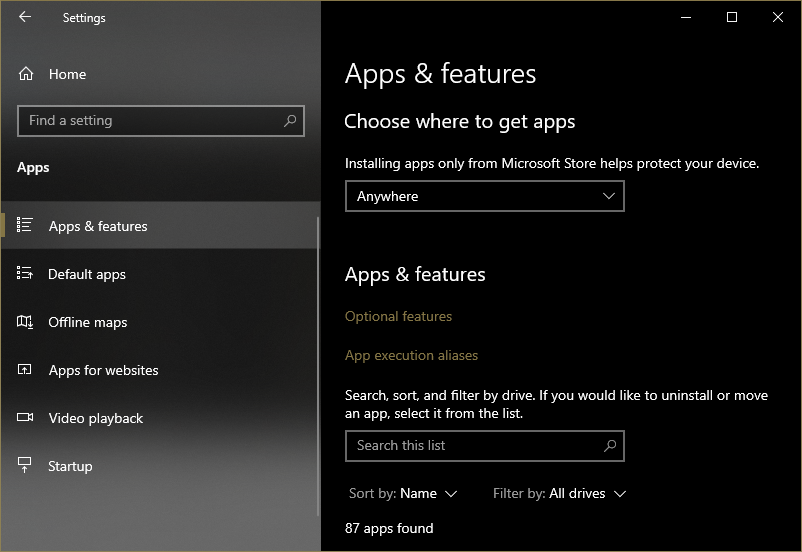Click the sidebar vertical scrollbar

318,366
